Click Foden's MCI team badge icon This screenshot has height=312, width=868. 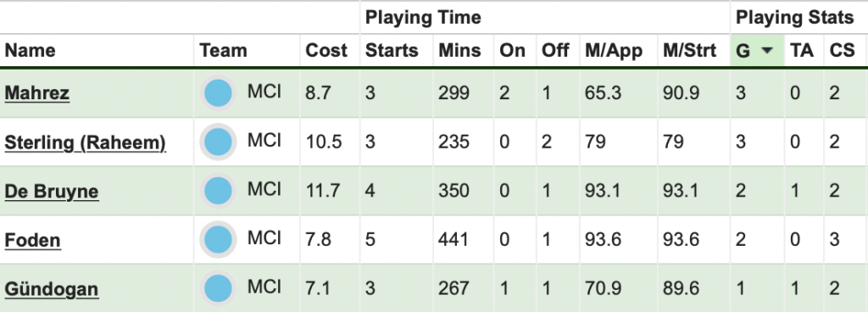218,240
